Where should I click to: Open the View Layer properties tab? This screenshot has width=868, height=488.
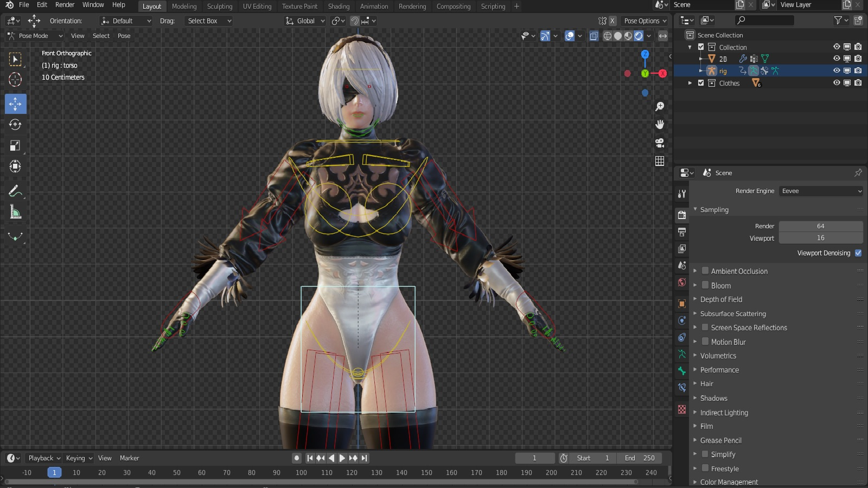pyautogui.click(x=682, y=248)
